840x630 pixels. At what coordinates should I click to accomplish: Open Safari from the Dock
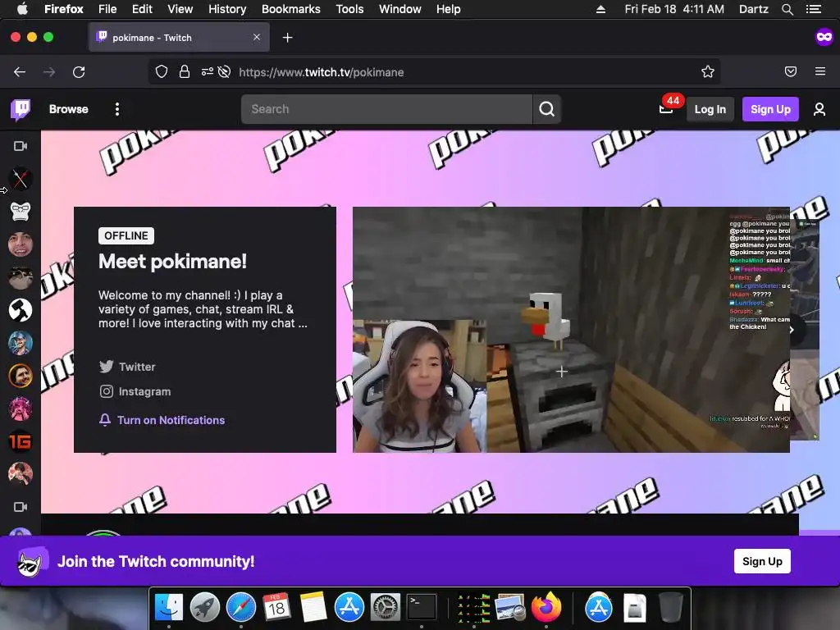[x=241, y=607]
